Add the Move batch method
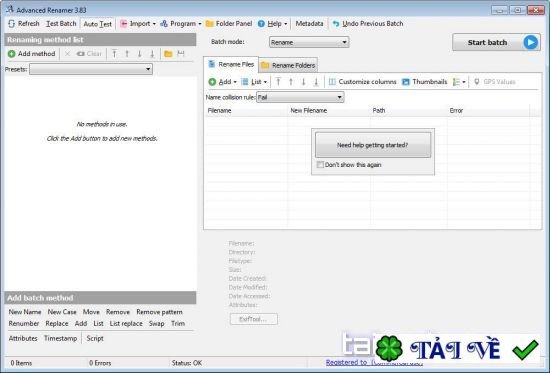Image resolution: width=550 pixels, height=373 pixels. (91, 312)
